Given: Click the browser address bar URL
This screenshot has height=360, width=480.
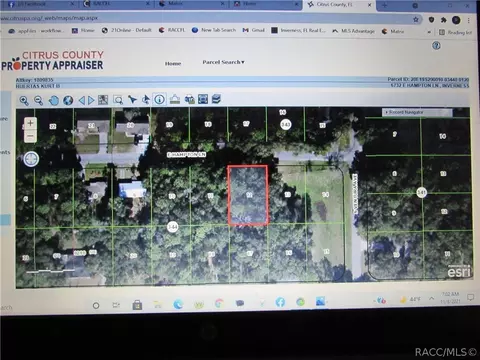Looking at the screenshot, I should click(50, 18).
